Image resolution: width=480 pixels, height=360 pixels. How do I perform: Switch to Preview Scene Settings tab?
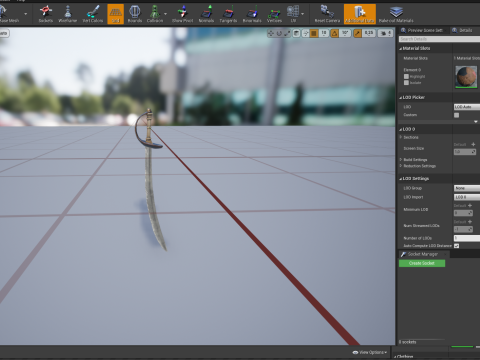coord(424,30)
